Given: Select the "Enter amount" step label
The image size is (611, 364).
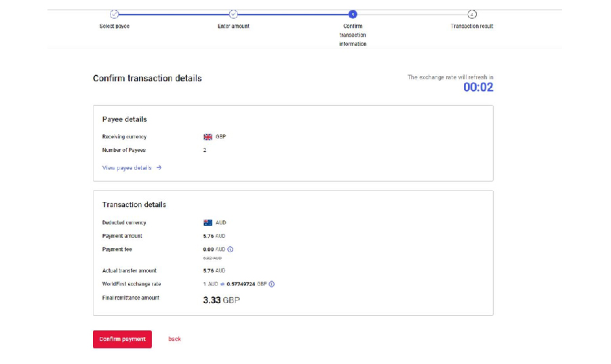Looking at the screenshot, I should click(x=233, y=26).
